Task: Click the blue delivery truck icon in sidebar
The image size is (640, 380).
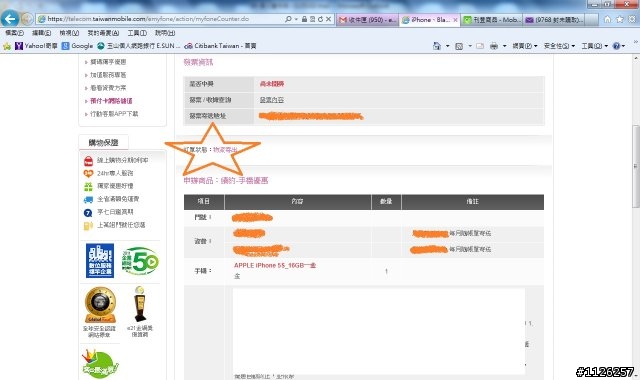Action: coord(88,199)
